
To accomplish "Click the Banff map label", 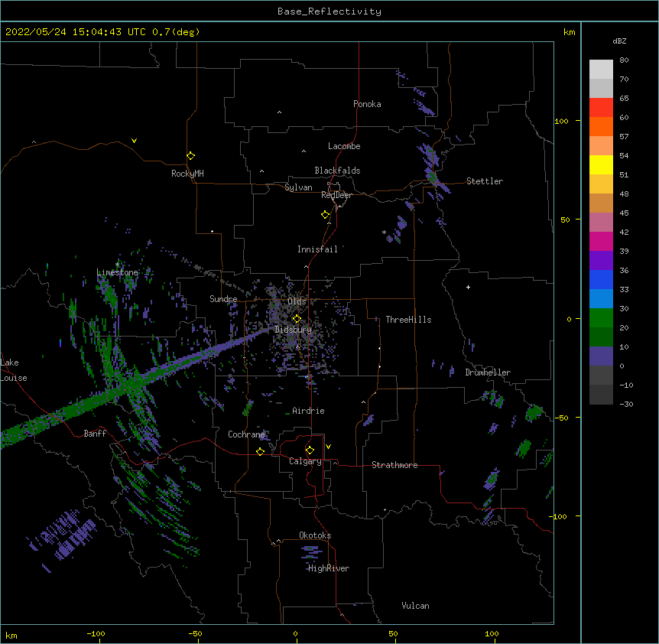I will 95,434.
